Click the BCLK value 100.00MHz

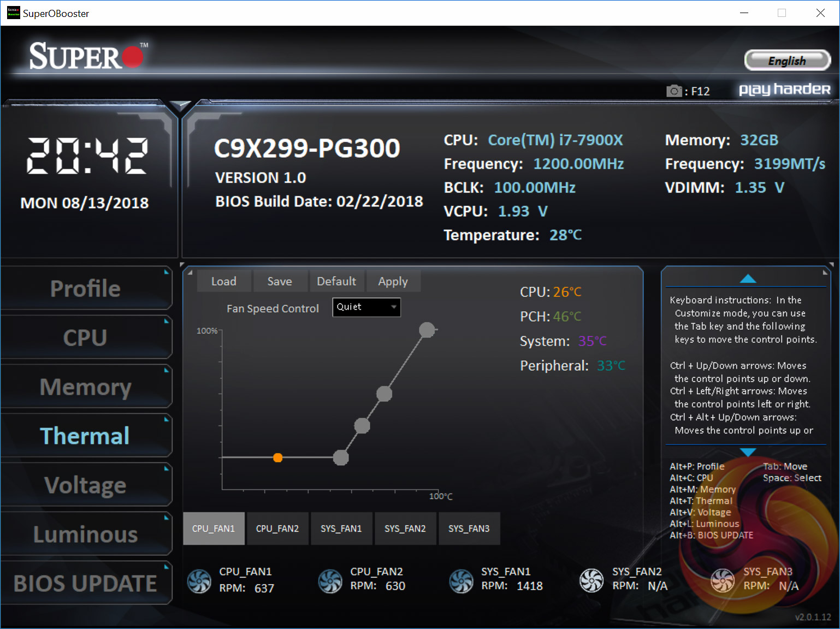[x=535, y=188]
